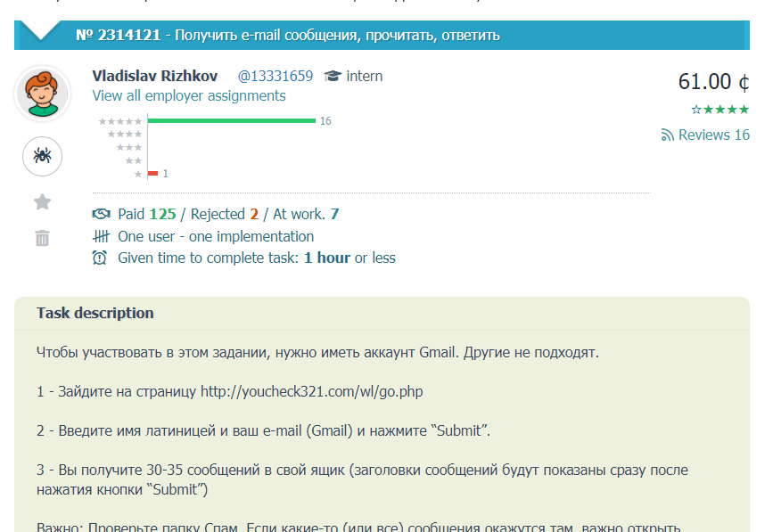Click the user ID @13331659
The height and width of the screenshot is (532, 773).
pyautogui.click(x=275, y=77)
